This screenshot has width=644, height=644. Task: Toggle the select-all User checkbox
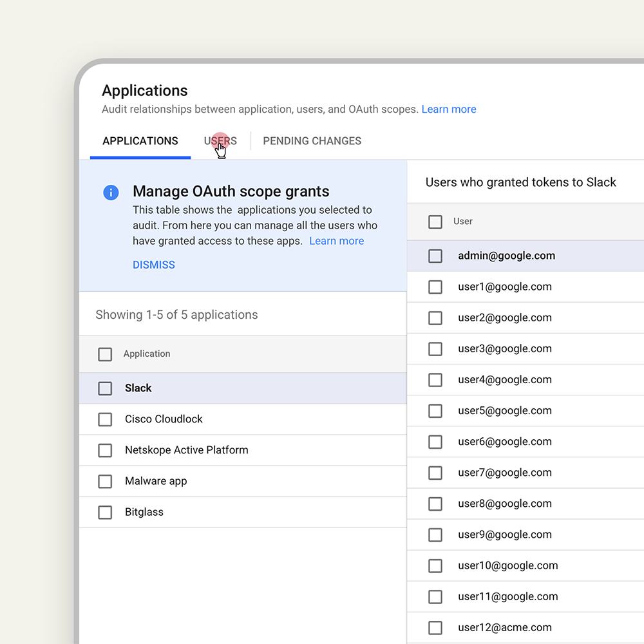tap(435, 222)
